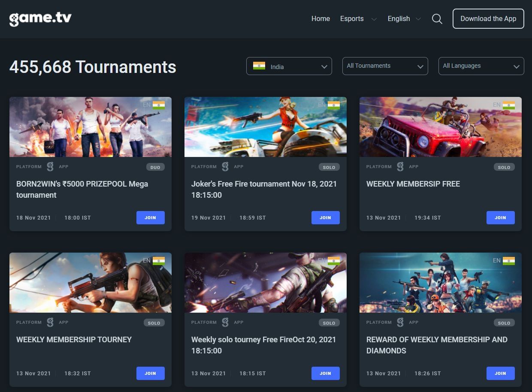Click the game.tv logo
The width and height of the screenshot is (532, 392).
pyautogui.click(x=40, y=19)
